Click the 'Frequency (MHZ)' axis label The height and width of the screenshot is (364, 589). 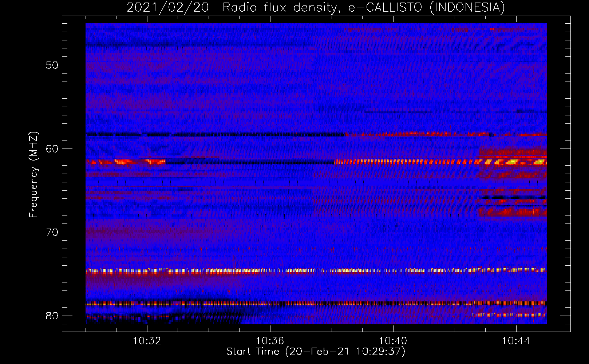click(x=33, y=175)
